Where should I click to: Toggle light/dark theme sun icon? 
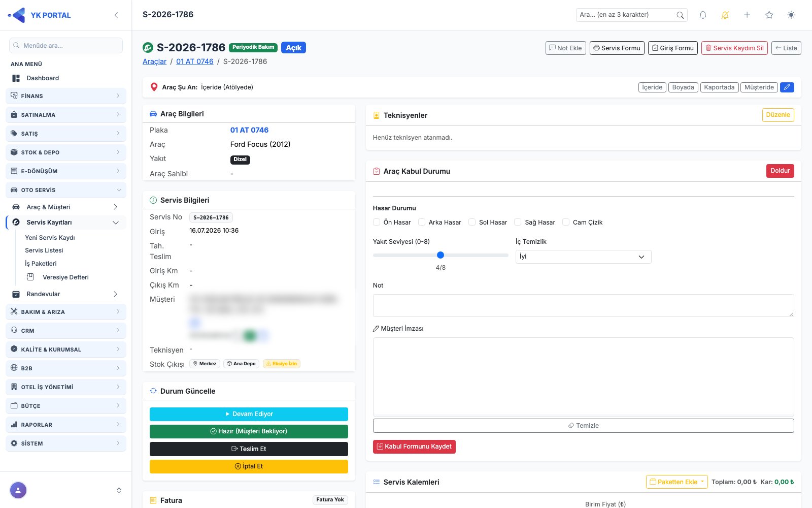pyautogui.click(x=791, y=15)
